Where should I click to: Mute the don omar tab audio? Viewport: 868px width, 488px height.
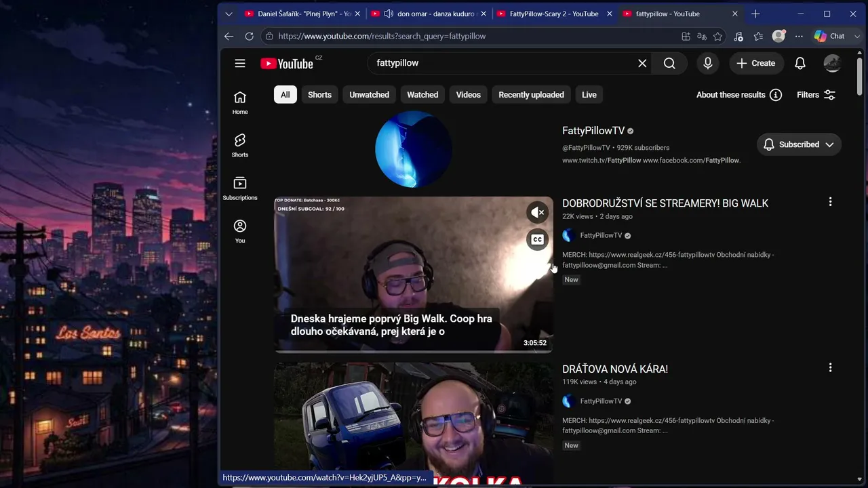[389, 14]
